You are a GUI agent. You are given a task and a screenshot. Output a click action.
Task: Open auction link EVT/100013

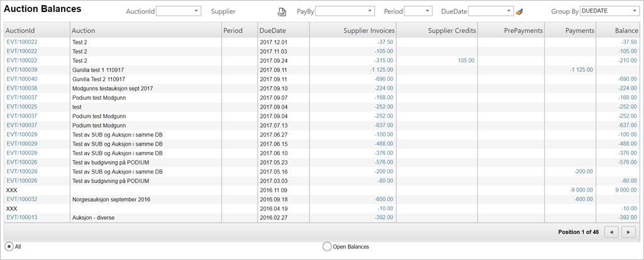tap(21, 217)
